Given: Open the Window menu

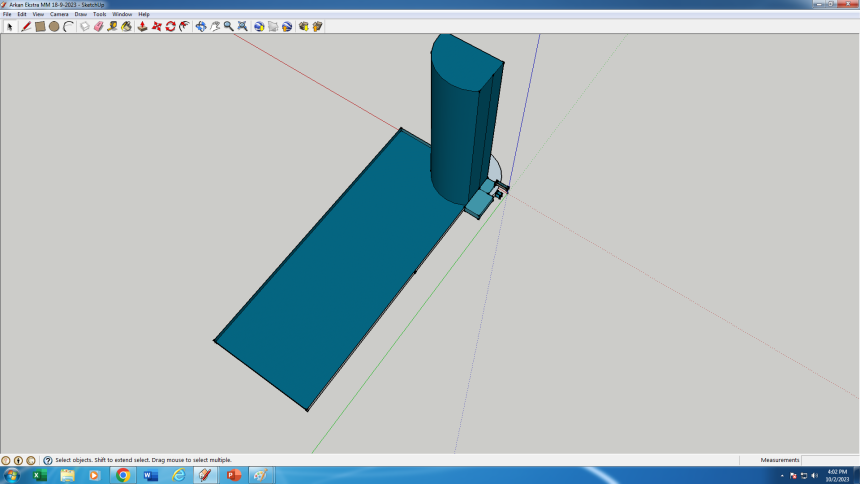Looking at the screenshot, I should click(122, 14).
